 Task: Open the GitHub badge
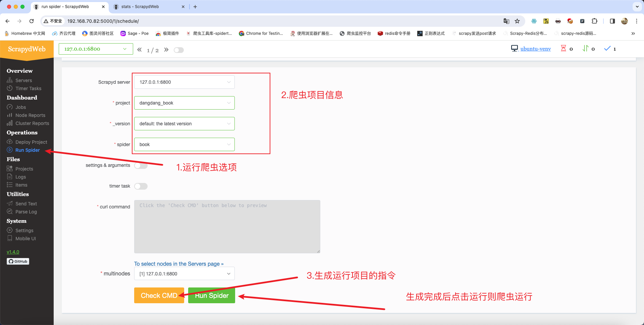pyautogui.click(x=18, y=261)
